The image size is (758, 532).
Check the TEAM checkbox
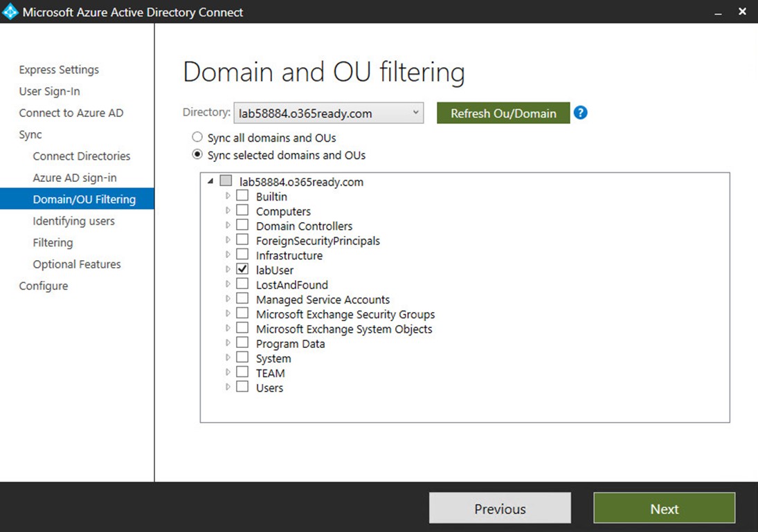click(242, 372)
